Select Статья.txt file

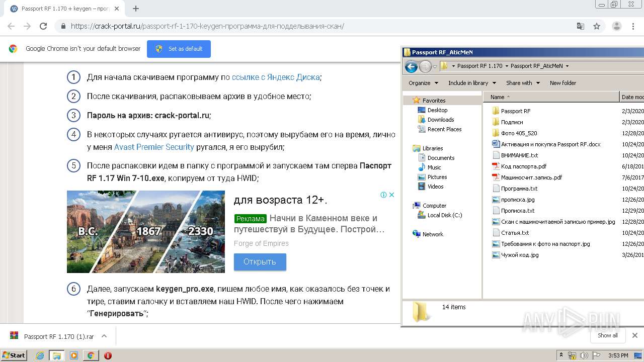click(x=511, y=233)
